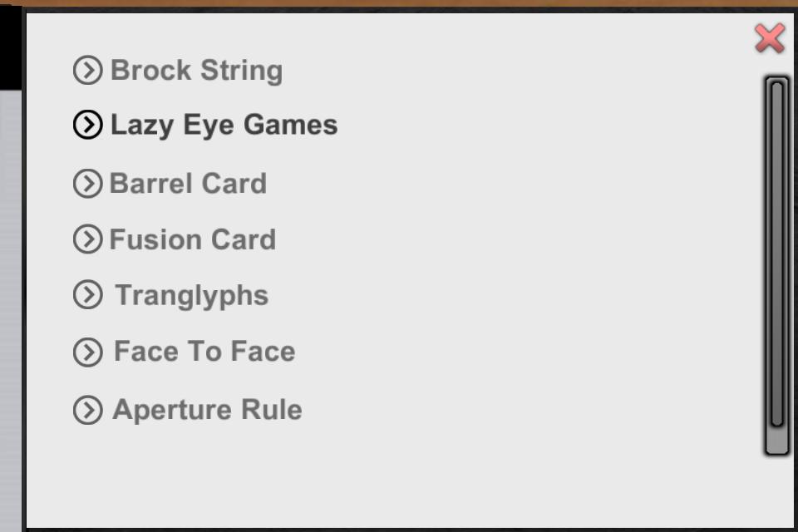
Task: Open the Aperture Rule item
Action: pos(207,410)
